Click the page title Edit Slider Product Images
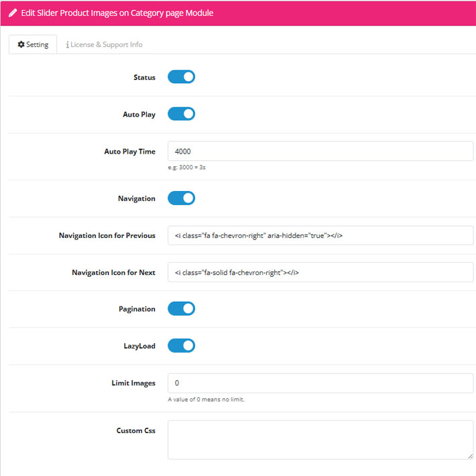Image resolution: width=476 pixels, height=476 pixels. click(117, 13)
